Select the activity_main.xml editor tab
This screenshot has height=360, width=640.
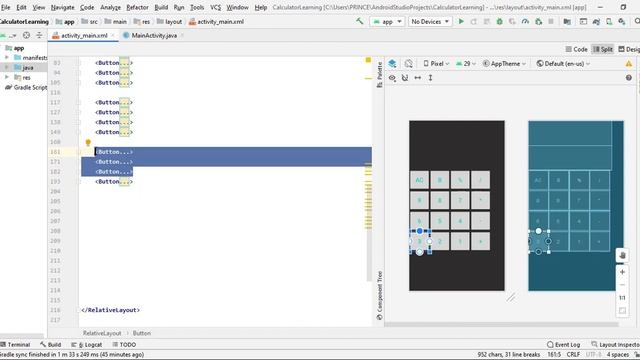point(84,36)
